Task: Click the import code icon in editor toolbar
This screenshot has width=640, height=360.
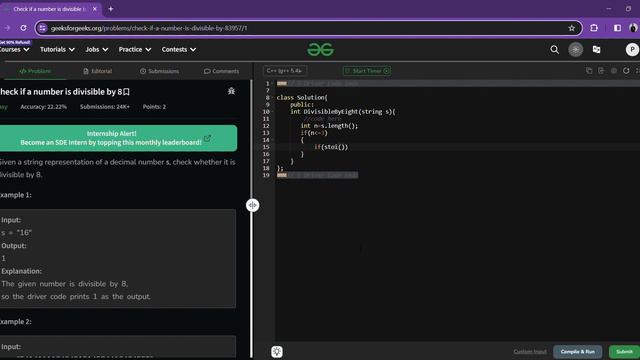Action: [x=601, y=71]
